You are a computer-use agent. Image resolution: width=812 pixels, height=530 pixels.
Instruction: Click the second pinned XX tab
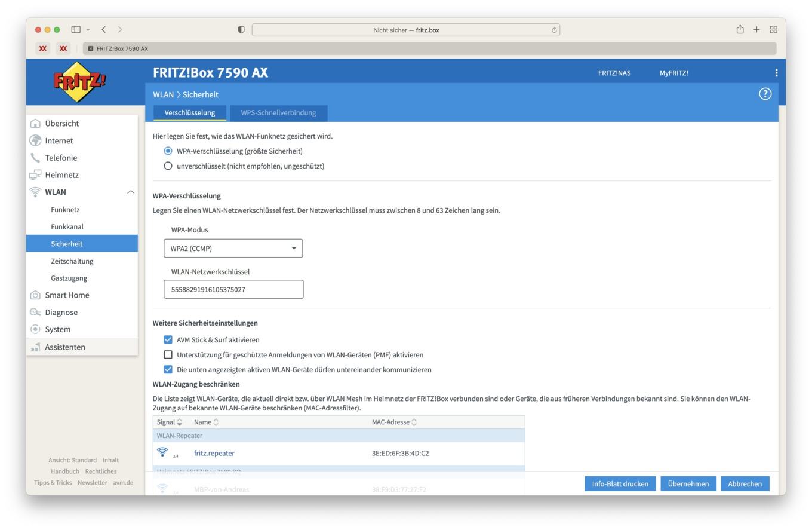[63, 48]
